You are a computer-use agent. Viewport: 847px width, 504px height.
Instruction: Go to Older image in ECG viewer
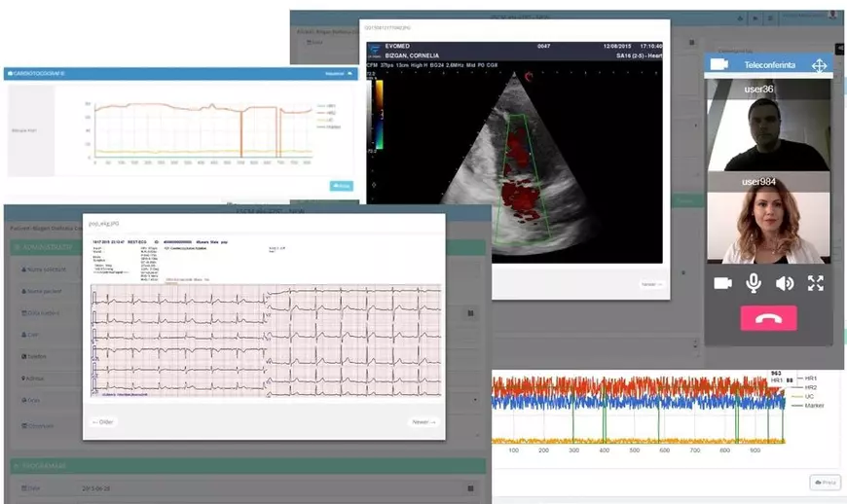(103, 422)
